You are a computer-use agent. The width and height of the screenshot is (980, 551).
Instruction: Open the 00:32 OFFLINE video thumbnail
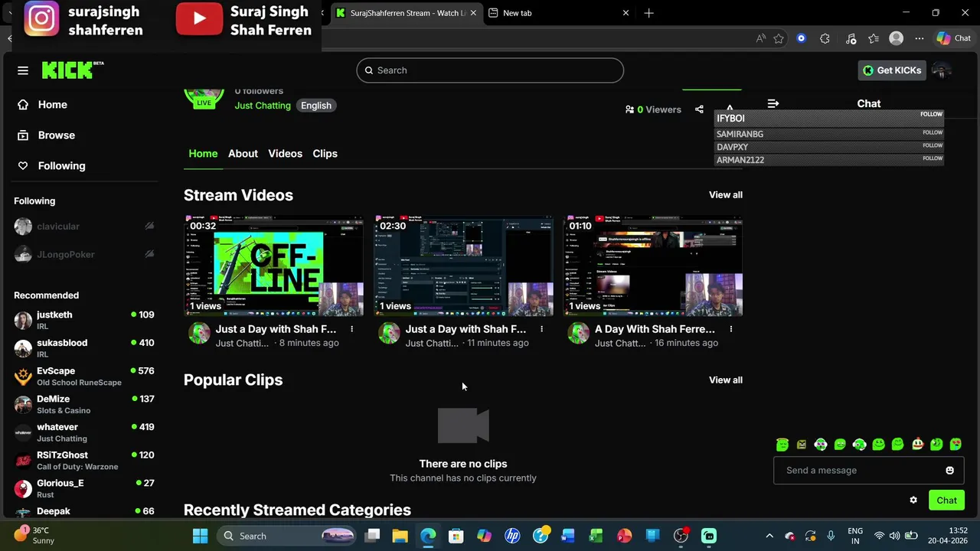[273, 266]
